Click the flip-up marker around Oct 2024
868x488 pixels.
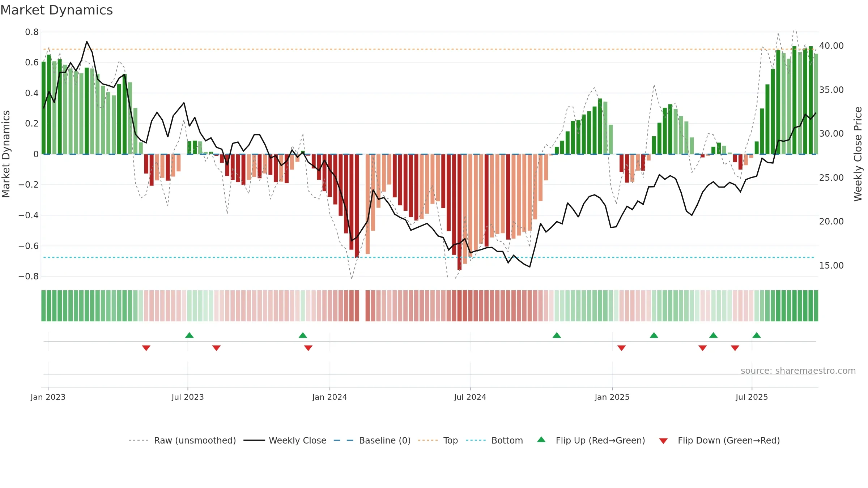pyautogui.click(x=557, y=335)
